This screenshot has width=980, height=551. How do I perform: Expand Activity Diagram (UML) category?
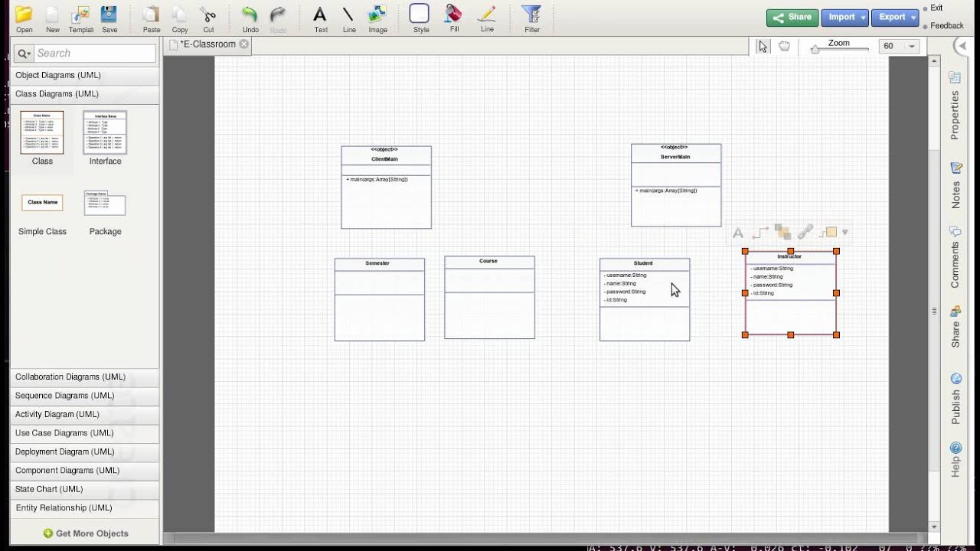pos(85,414)
